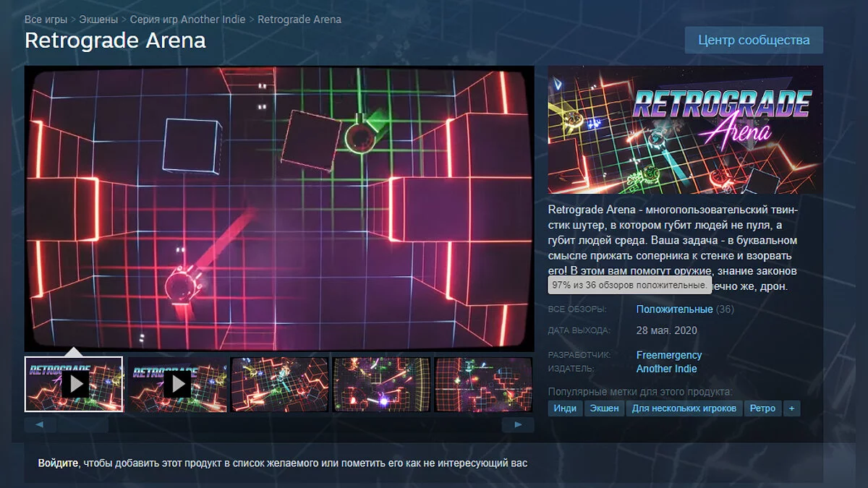Open the 'Все игры' breadcrumb link

pos(46,19)
